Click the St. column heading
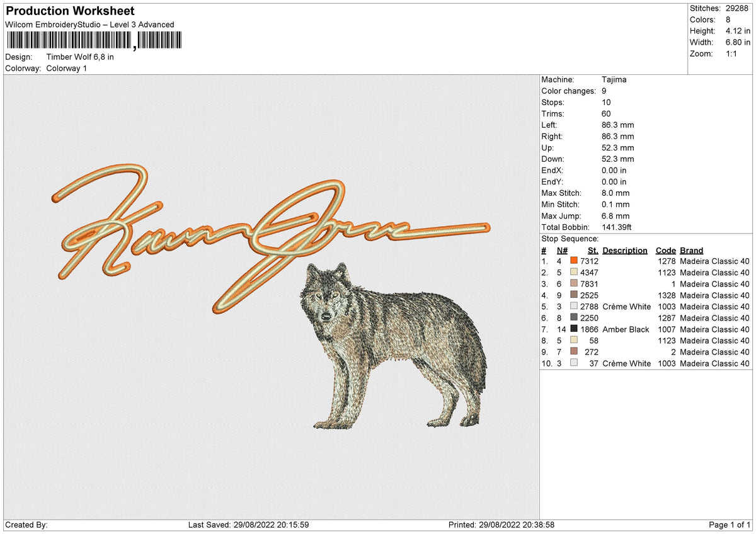The width and height of the screenshot is (756, 534). pyautogui.click(x=592, y=250)
